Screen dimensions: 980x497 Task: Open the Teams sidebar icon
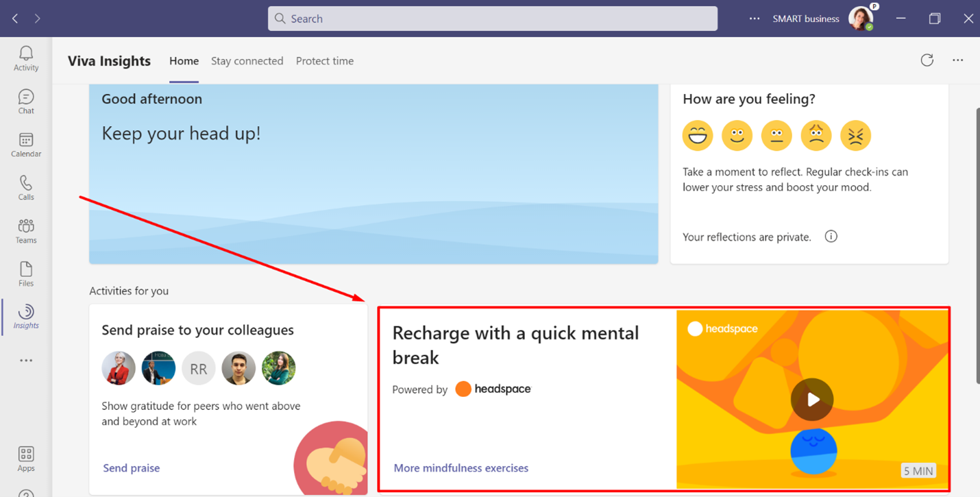26,231
